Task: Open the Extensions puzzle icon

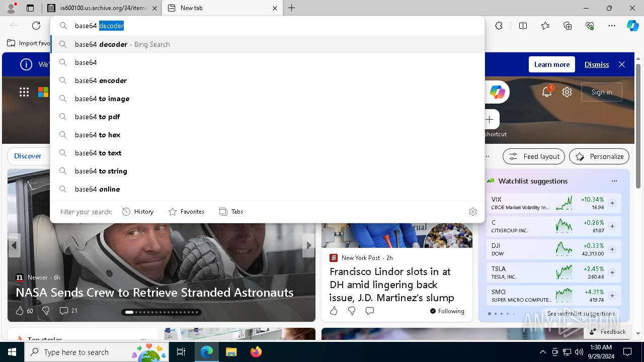Action: coord(499,26)
